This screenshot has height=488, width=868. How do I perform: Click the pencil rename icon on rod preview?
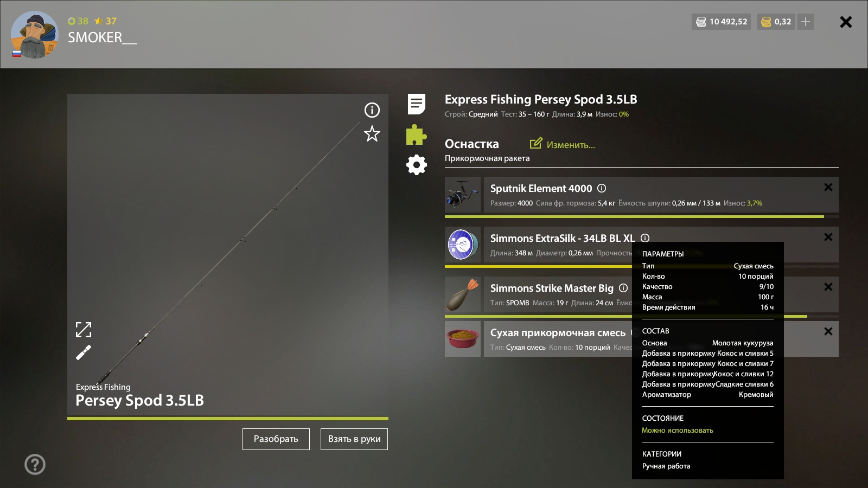pos(84,353)
